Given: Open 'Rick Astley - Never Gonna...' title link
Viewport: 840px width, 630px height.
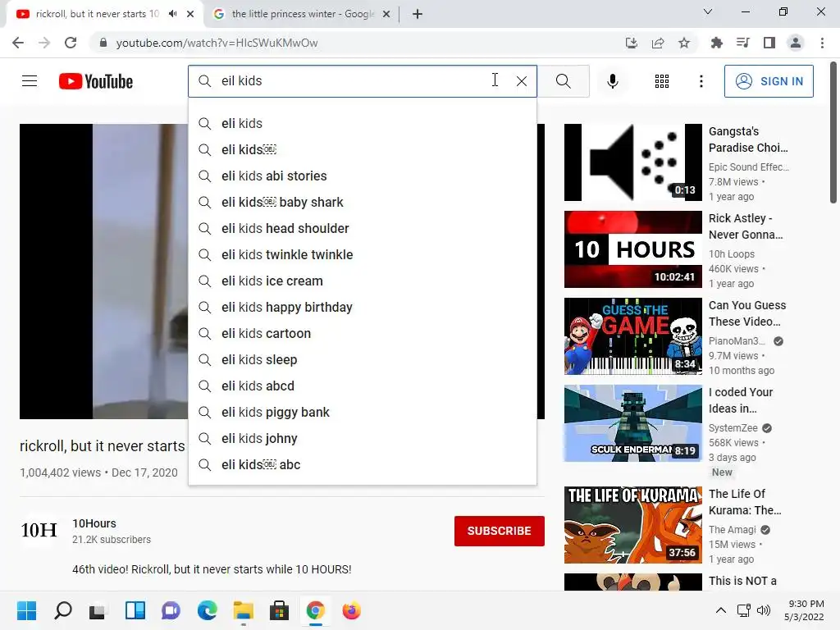Looking at the screenshot, I should pyautogui.click(x=745, y=226).
